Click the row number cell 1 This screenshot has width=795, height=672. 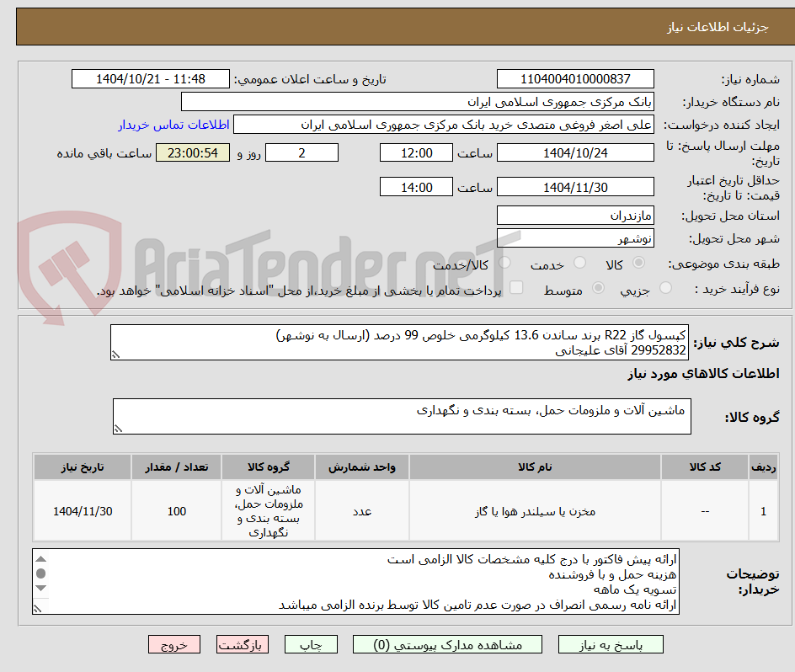tap(764, 511)
